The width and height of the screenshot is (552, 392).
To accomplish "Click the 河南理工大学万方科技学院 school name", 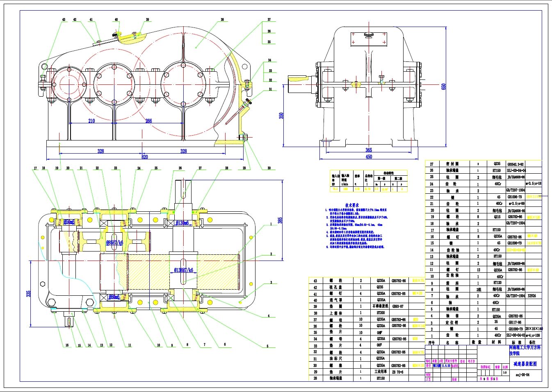I will click(525, 350).
